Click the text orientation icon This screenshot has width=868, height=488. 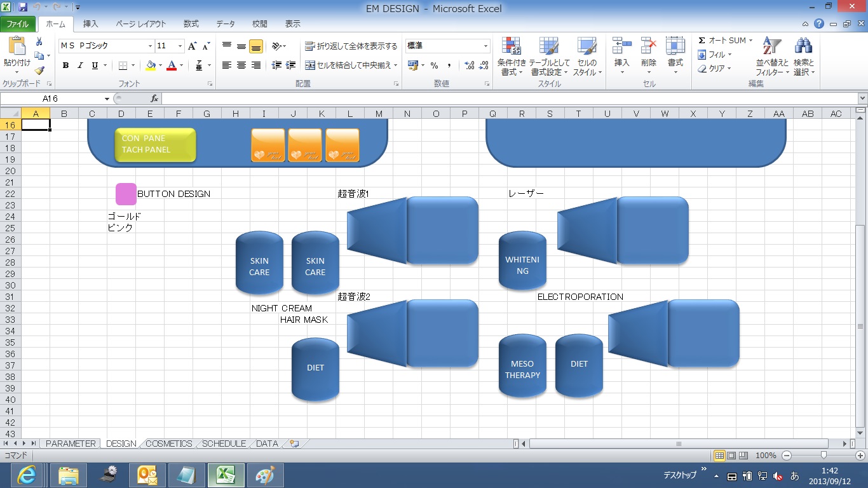point(277,46)
